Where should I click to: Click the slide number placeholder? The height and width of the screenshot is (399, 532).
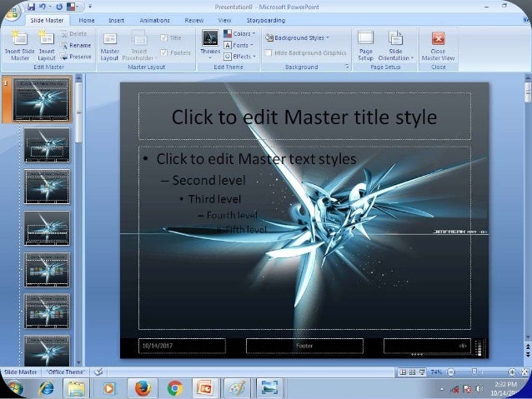coord(427,346)
